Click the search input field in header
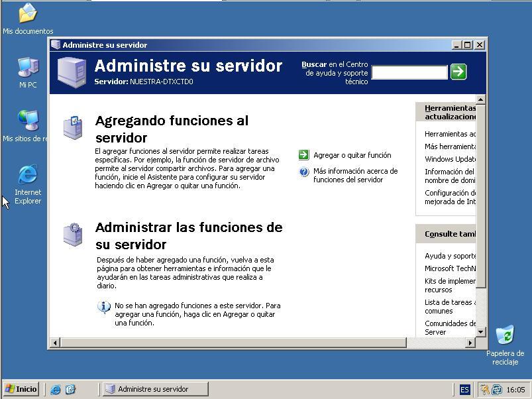This screenshot has width=532, height=399. (x=409, y=72)
